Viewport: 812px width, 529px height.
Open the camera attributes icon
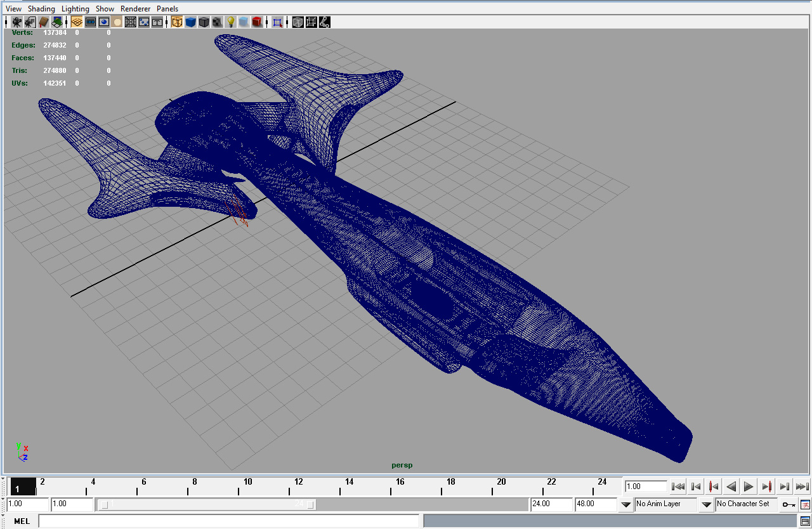tap(30, 22)
